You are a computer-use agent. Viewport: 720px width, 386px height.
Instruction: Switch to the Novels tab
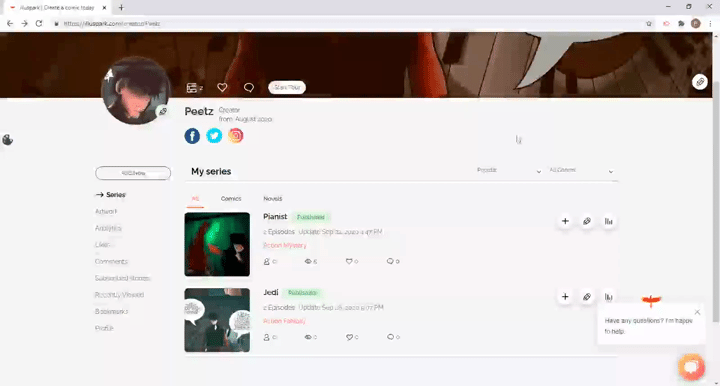click(x=273, y=199)
